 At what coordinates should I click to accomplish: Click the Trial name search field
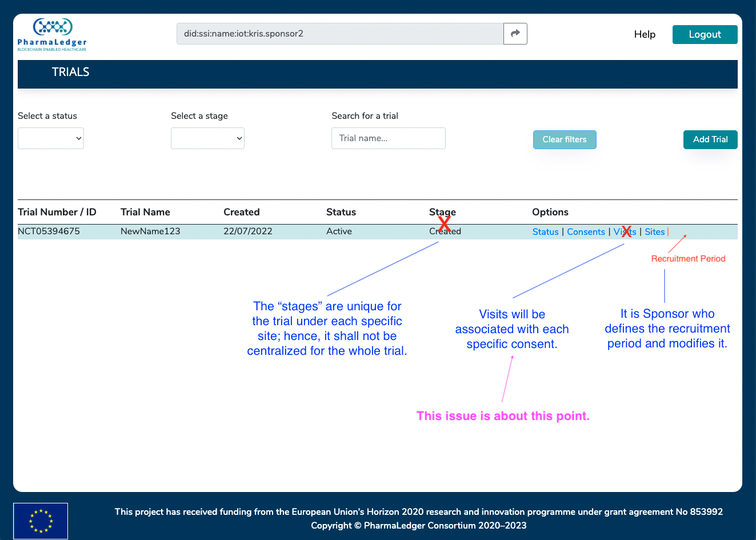tap(388, 138)
